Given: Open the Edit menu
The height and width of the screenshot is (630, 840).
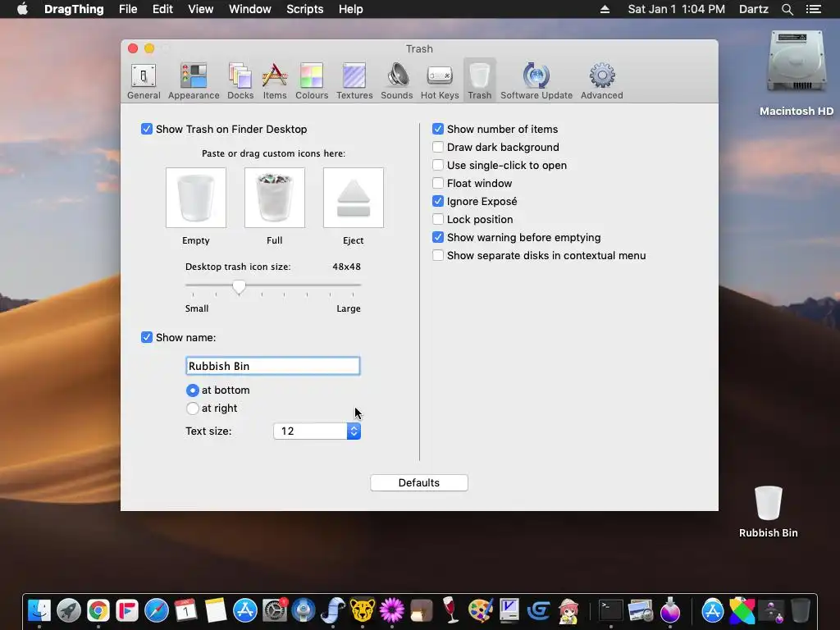Looking at the screenshot, I should 162,9.
